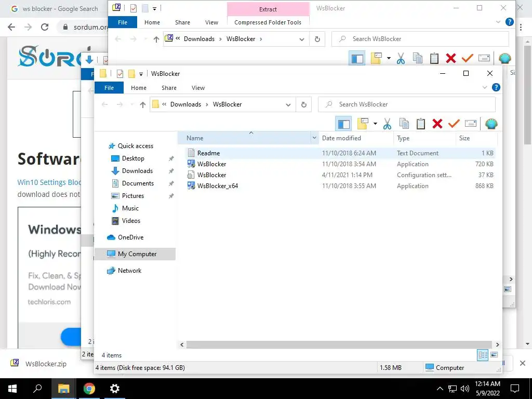Select the WsBlocker_x64 application file

(218, 186)
